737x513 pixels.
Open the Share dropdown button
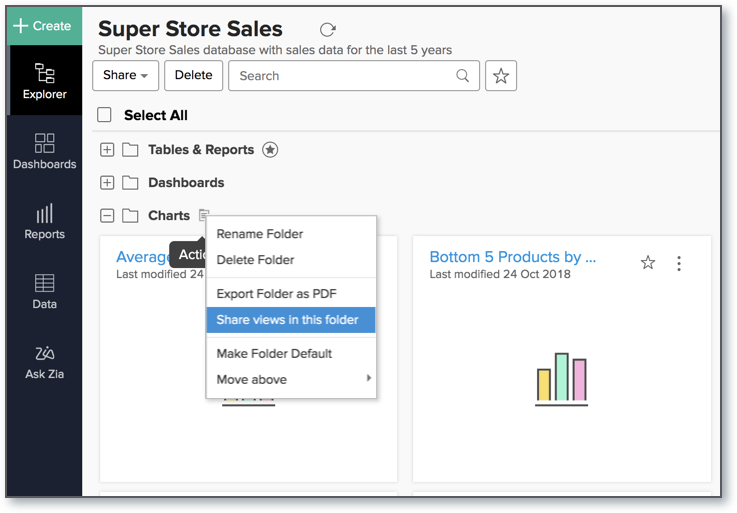(125, 76)
